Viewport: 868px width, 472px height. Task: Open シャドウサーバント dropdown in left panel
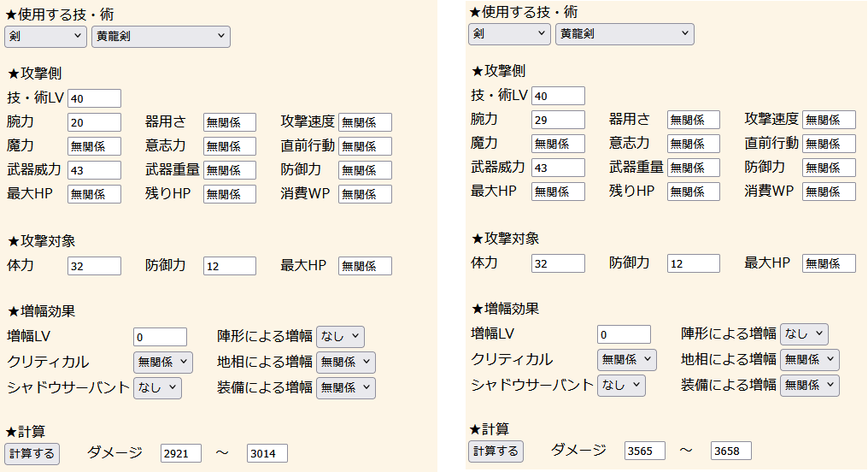(157, 387)
